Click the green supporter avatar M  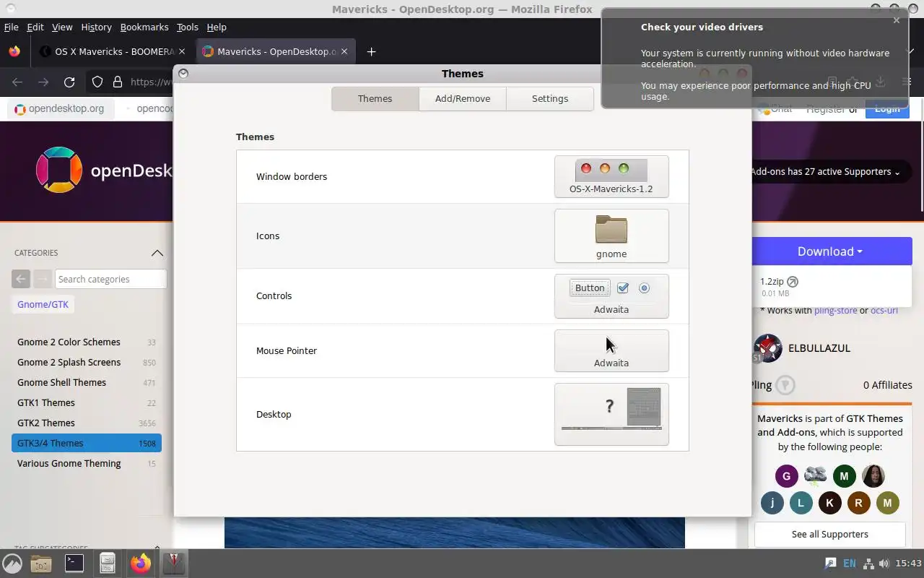[x=844, y=475]
